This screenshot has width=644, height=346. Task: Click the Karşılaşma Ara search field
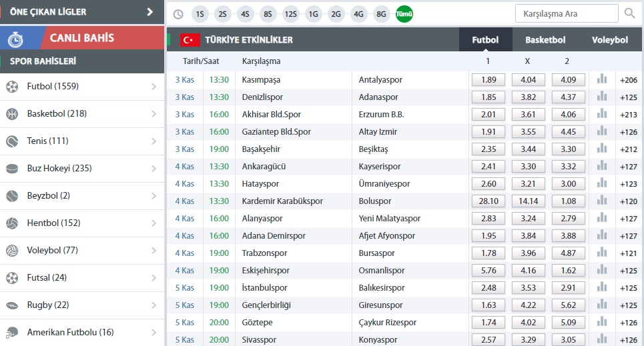[x=567, y=13]
